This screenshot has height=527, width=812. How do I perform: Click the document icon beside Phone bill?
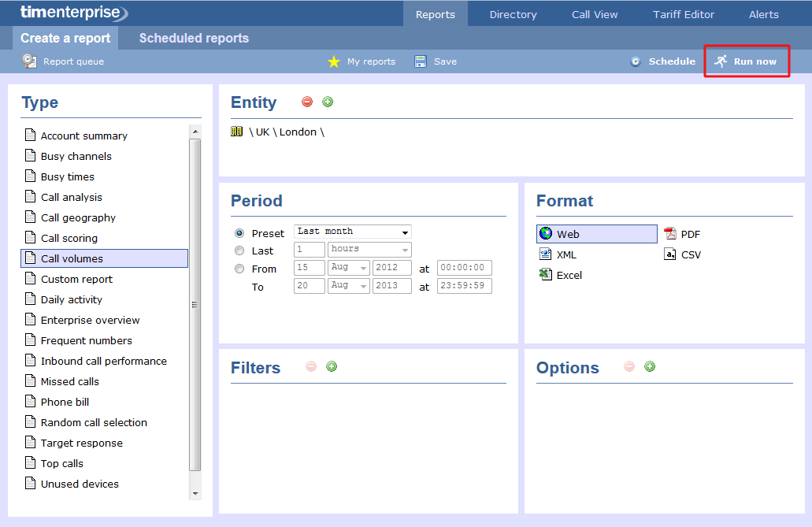pyautogui.click(x=31, y=400)
